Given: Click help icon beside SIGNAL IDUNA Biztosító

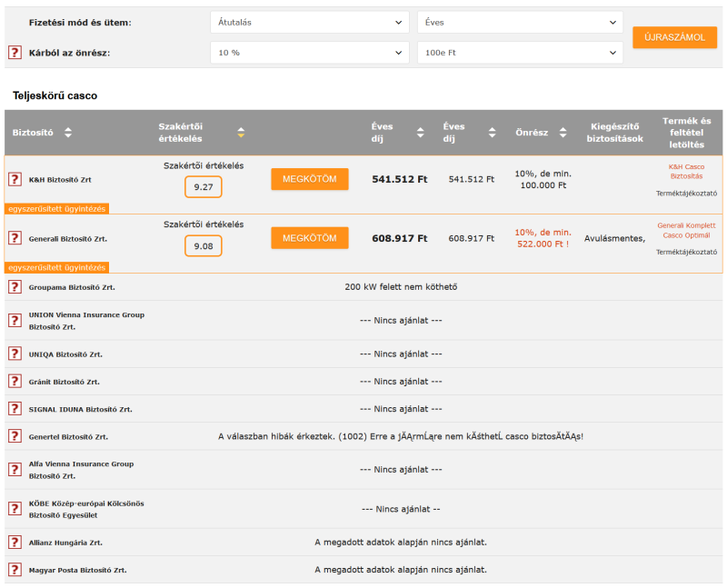Looking at the screenshot, I should coord(15,409).
